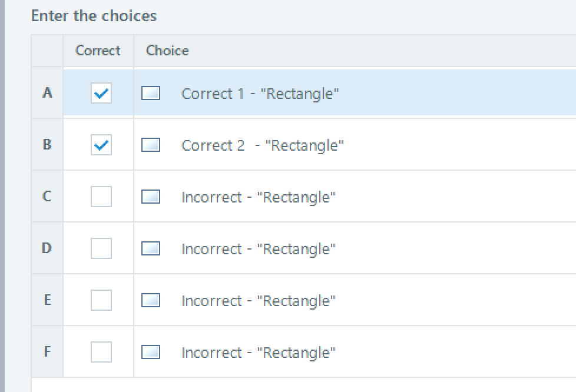
Task: Click the 'Correct' column header
Action: [98, 51]
